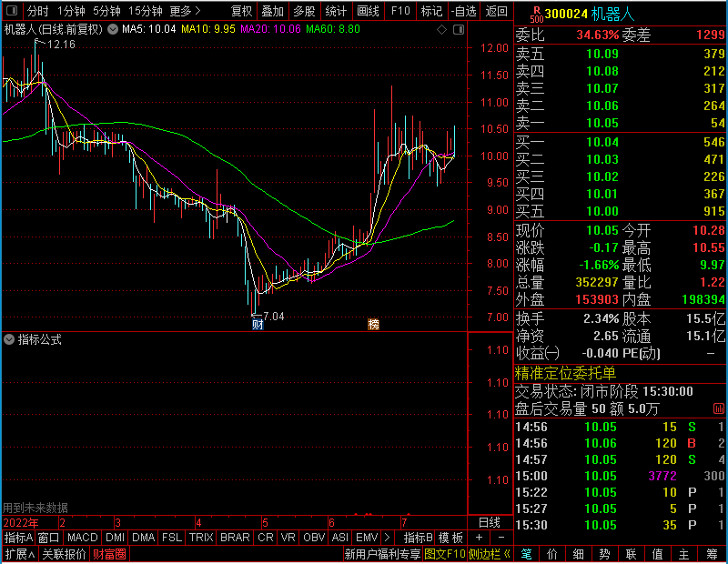The height and width of the screenshot is (564, 728).
Task: Toggle the side panel icon beside the diamond
Action: click(459, 30)
